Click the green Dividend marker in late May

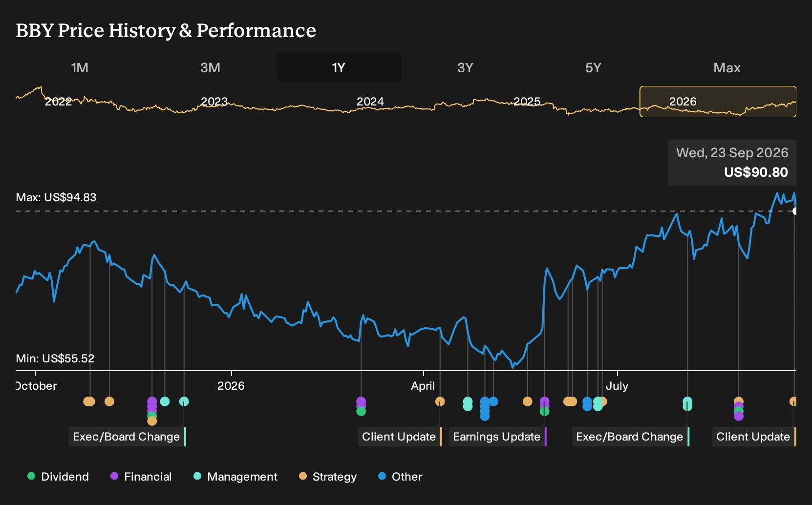pyautogui.click(x=544, y=411)
